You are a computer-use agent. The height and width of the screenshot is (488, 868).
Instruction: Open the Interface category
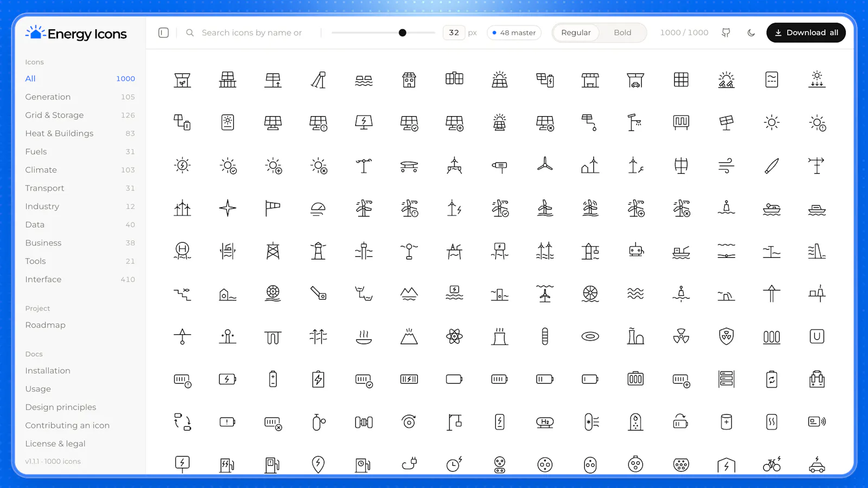[x=80, y=279]
